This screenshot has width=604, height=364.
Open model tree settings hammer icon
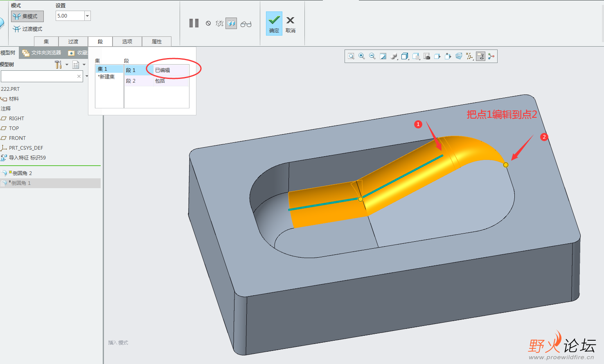pyautogui.click(x=58, y=65)
